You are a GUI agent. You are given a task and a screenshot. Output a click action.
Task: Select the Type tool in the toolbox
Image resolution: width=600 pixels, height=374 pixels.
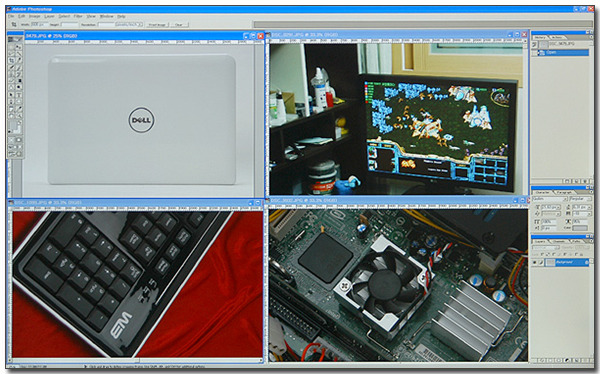19,95
